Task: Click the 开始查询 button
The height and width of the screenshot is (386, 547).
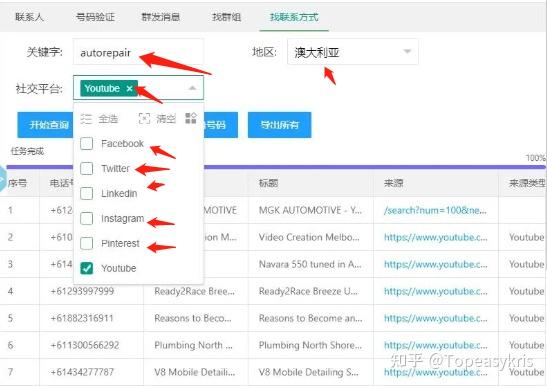Action: pyautogui.click(x=45, y=125)
